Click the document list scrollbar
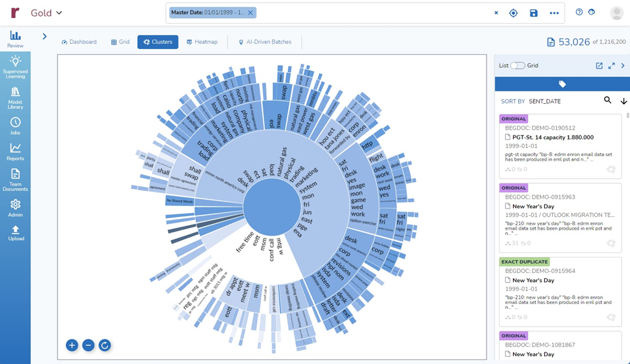630x364 pixels. click(627, 116)
